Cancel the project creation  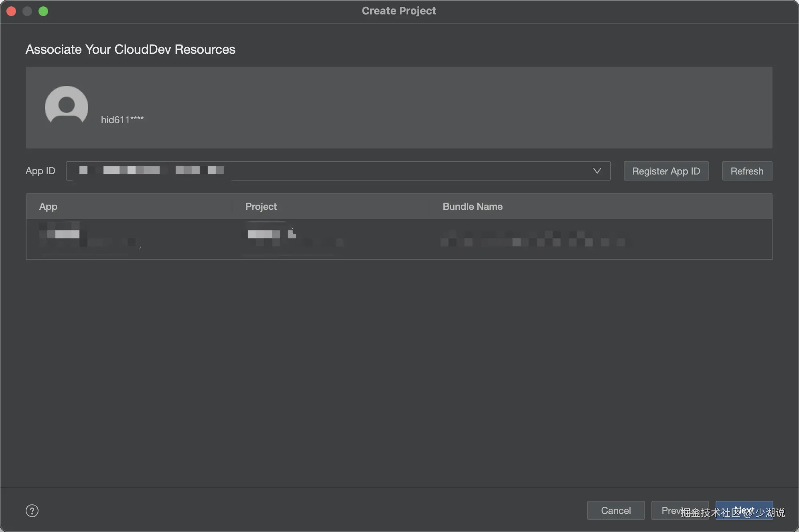(616, 510)
